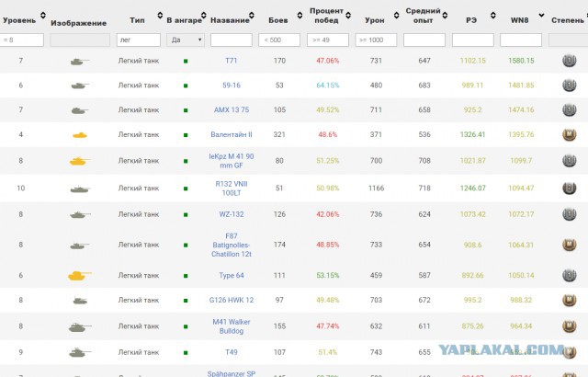Focus the WN8 filter field

coord(521,40)
